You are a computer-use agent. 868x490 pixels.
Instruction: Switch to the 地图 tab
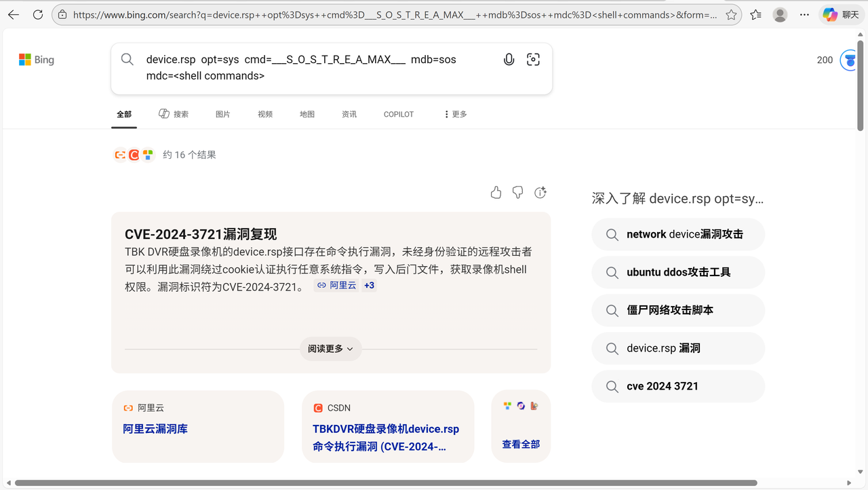307,114
